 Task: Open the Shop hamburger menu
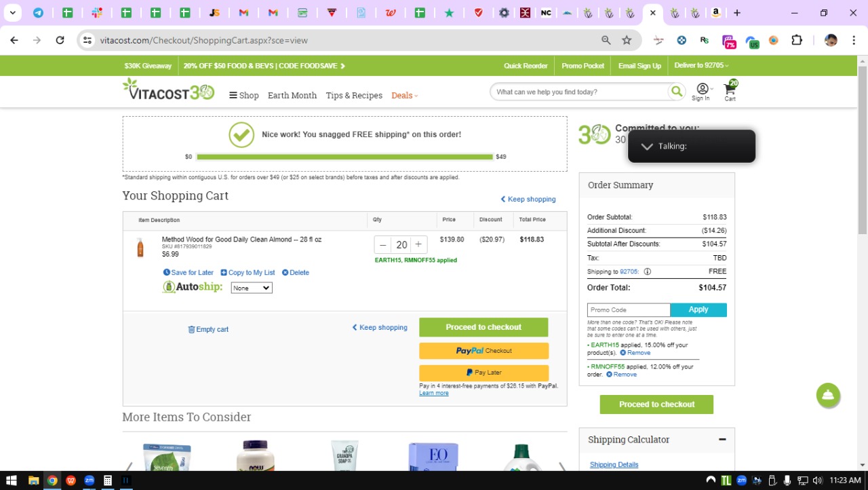[x=244, y=96]
